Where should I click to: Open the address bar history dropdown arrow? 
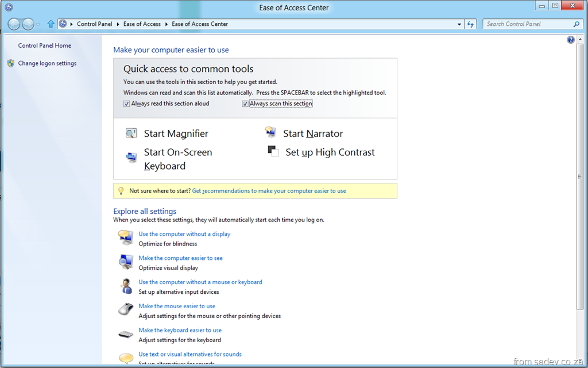point(459,24)
